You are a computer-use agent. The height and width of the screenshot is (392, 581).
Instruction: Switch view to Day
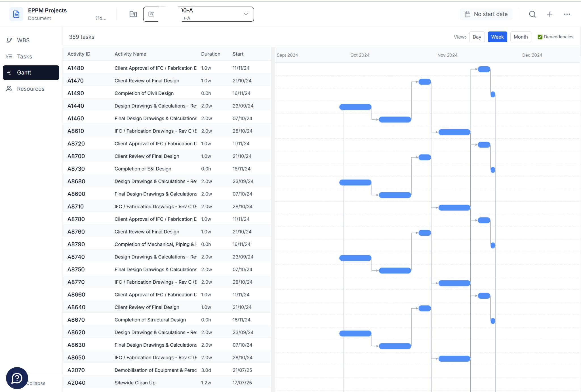[477, 37]
